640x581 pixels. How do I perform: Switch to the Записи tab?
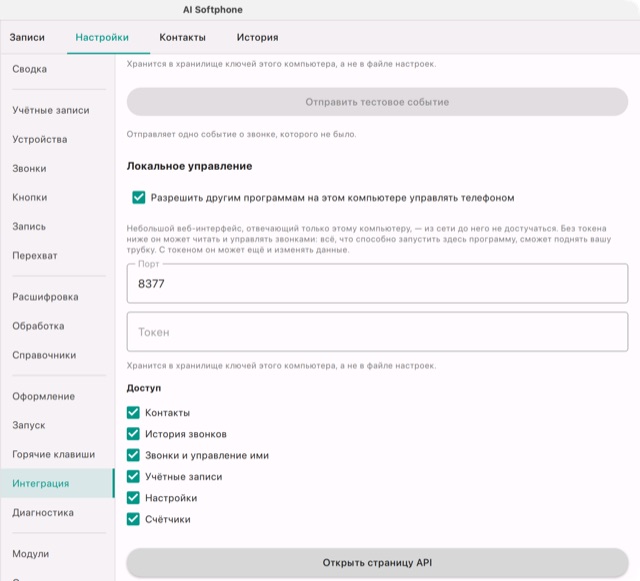point(27,37)
